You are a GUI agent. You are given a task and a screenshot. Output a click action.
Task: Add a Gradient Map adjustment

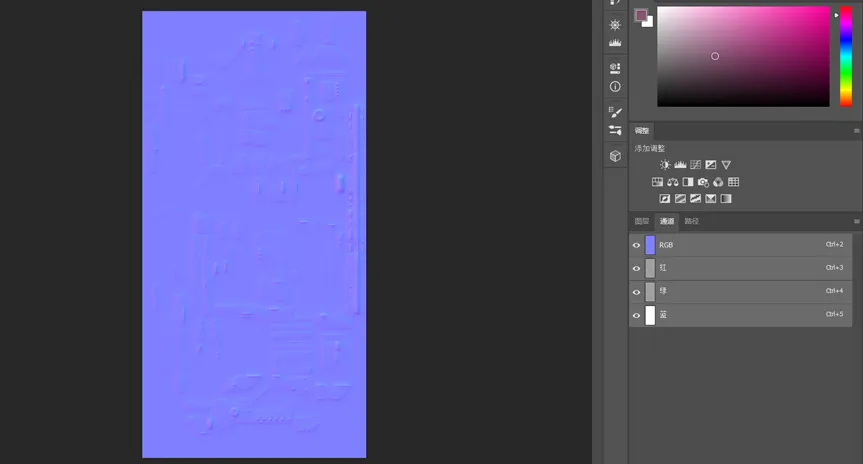pos(726,199)
